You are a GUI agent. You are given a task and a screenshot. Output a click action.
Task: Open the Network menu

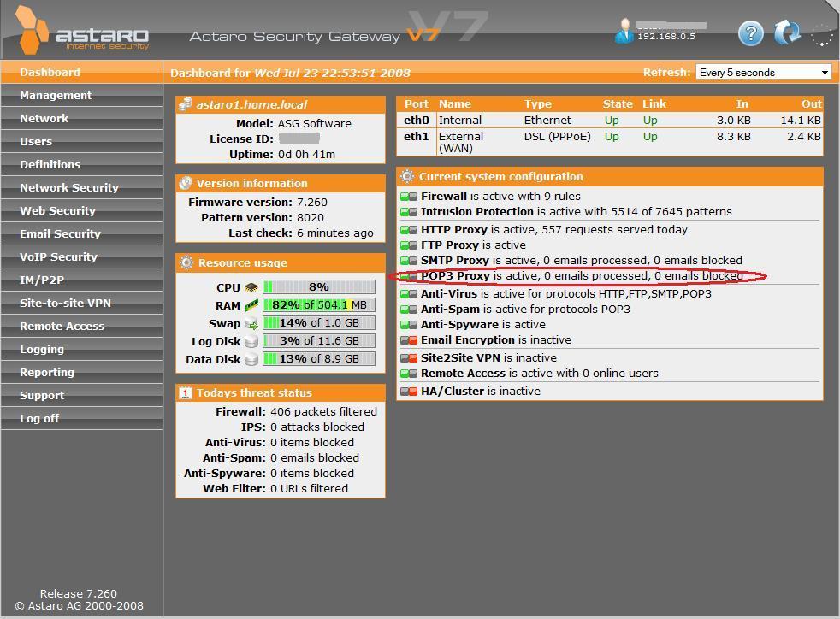81,118
